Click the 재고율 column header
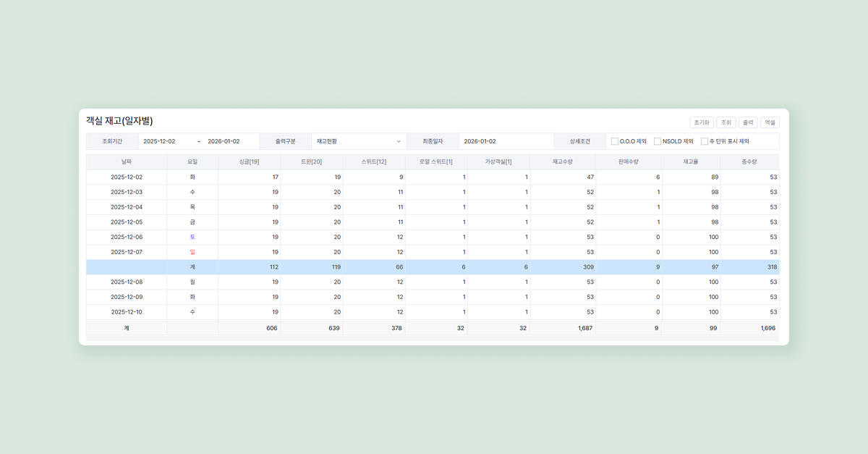The height and width of the screenshot is (454, 868). [x=691, y=161]
